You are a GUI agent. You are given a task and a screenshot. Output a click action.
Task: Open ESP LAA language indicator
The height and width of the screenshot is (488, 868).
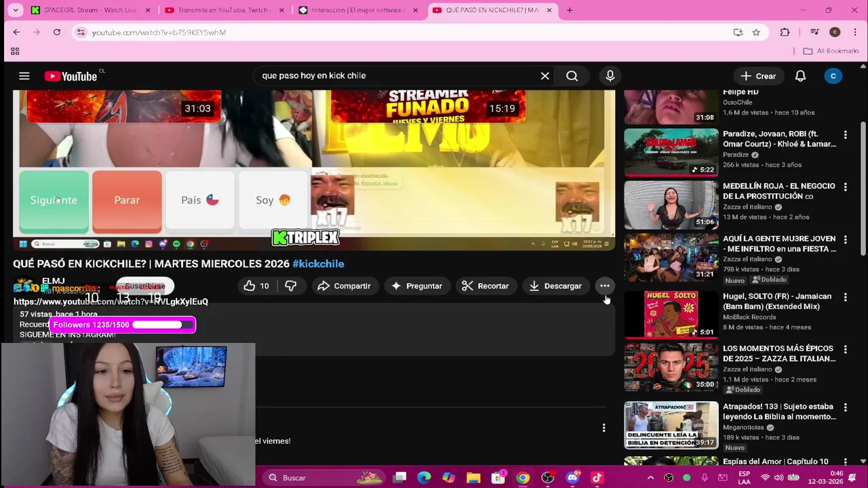(x=744, y=478)
